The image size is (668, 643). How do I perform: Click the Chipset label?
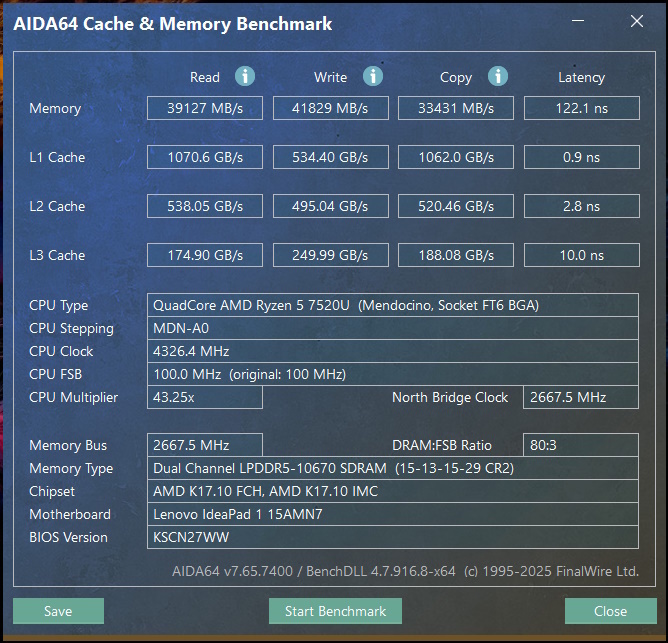[x=52, y=492]
